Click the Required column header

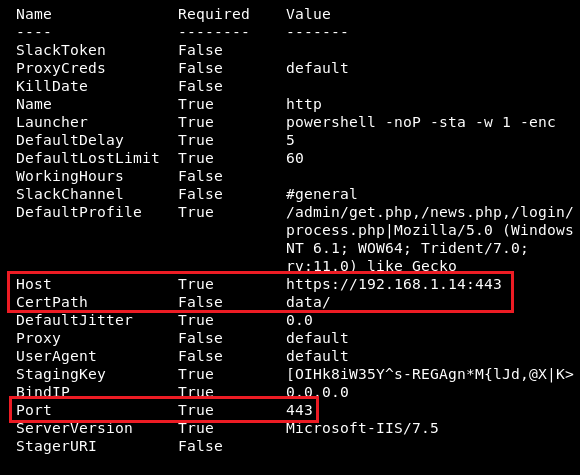(x=214, y=14)
